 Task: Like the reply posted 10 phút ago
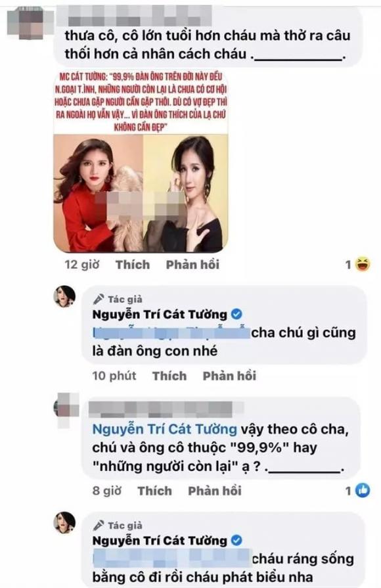coord(169,376)
